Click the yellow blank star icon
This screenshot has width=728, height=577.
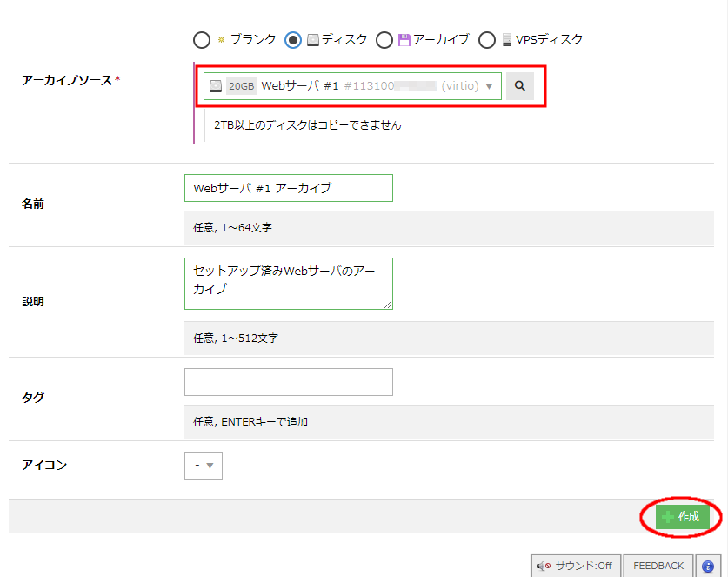[x=221, y=40]
